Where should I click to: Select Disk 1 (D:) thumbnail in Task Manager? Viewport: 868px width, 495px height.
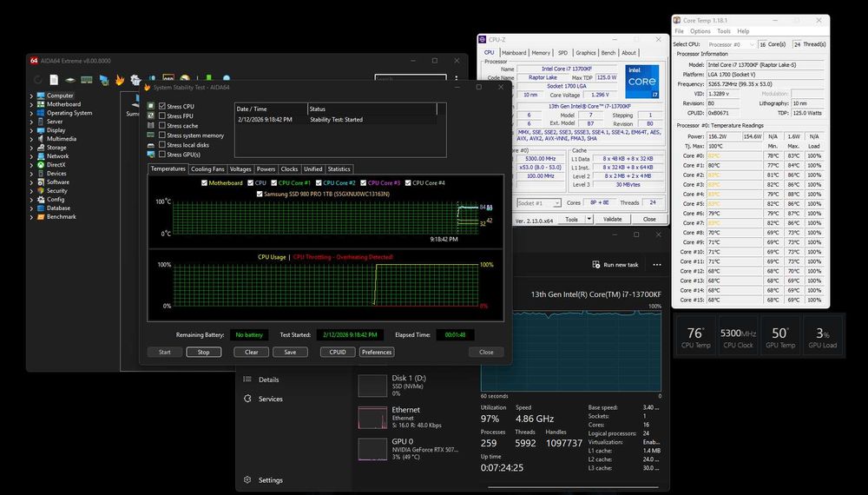[372, 386]
